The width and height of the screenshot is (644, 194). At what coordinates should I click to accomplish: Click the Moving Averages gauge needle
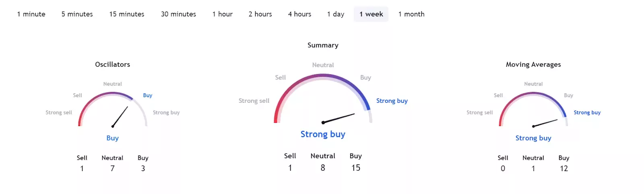pos(545,123)
